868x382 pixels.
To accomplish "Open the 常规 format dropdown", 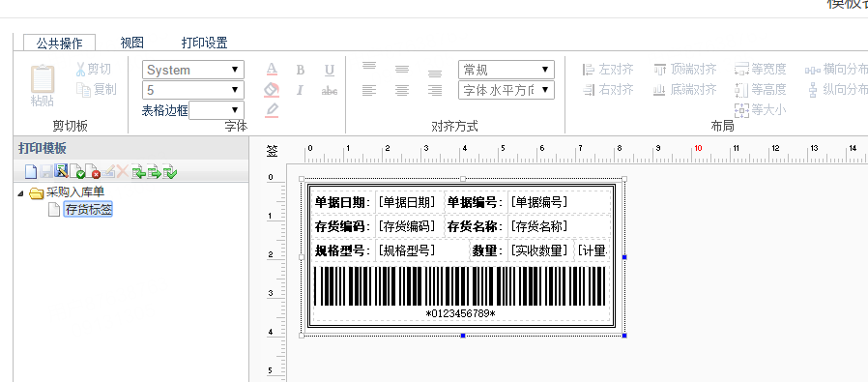I will click(x=506, y=70).
